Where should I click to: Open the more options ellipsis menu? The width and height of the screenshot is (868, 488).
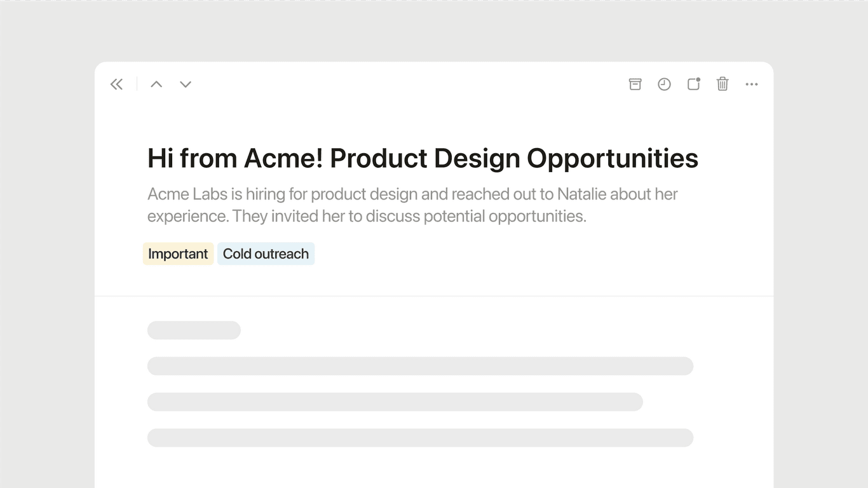(752, 84)
